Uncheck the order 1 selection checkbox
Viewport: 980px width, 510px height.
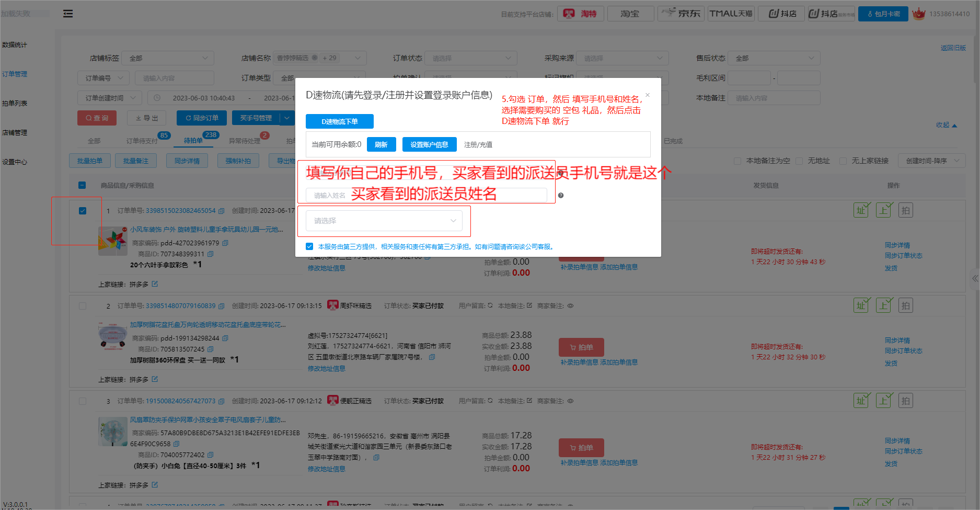pos(83,211)
